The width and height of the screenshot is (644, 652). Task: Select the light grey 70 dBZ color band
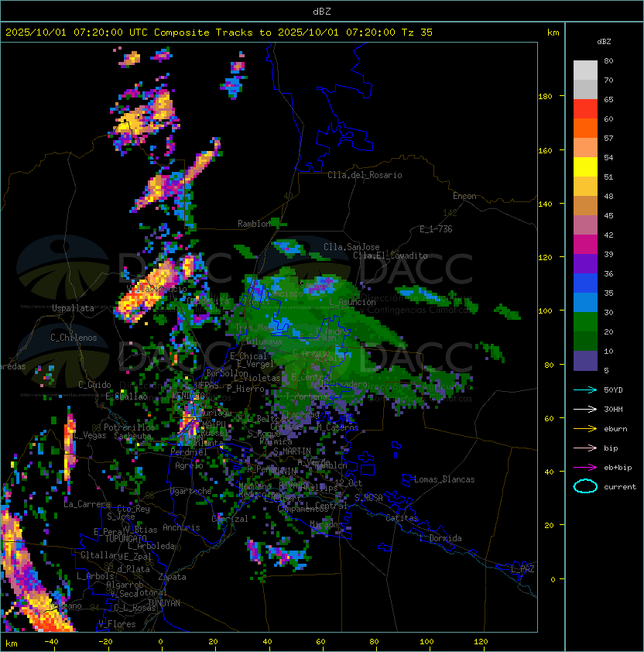585,70
